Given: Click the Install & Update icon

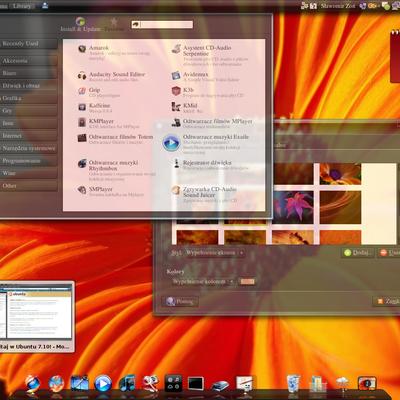Looking at the screenshot, I should [x=80, y=22].
